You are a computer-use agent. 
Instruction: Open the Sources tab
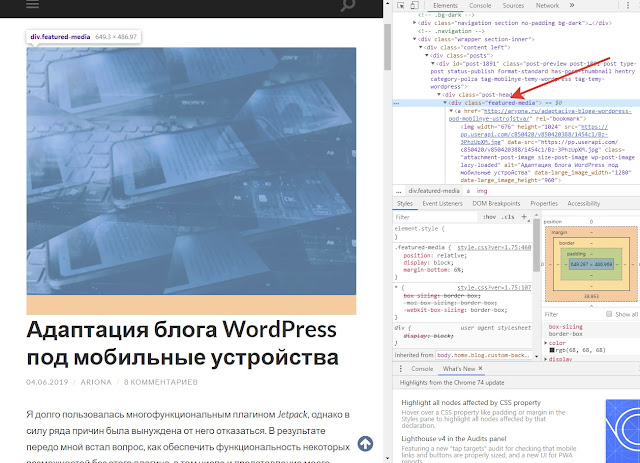(x=513, y=5)
